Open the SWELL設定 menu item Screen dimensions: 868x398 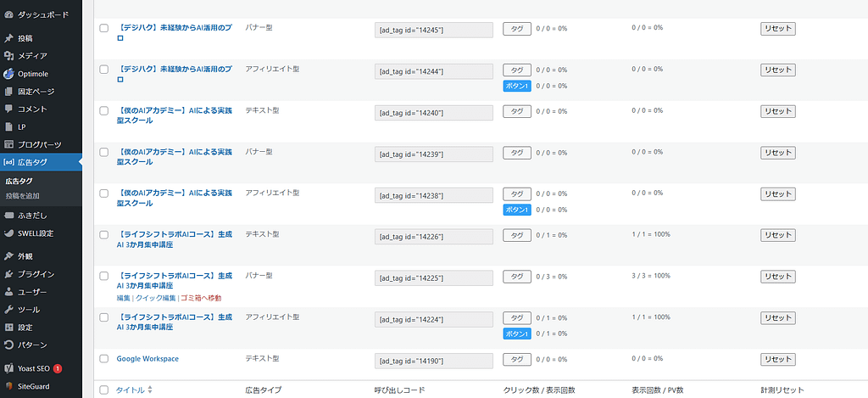[x=36, y=233]
